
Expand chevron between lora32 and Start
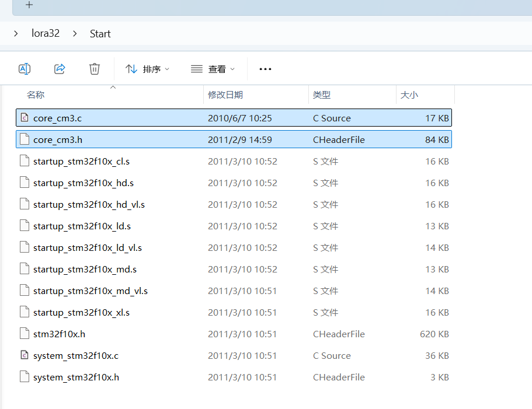pos(75,33)
